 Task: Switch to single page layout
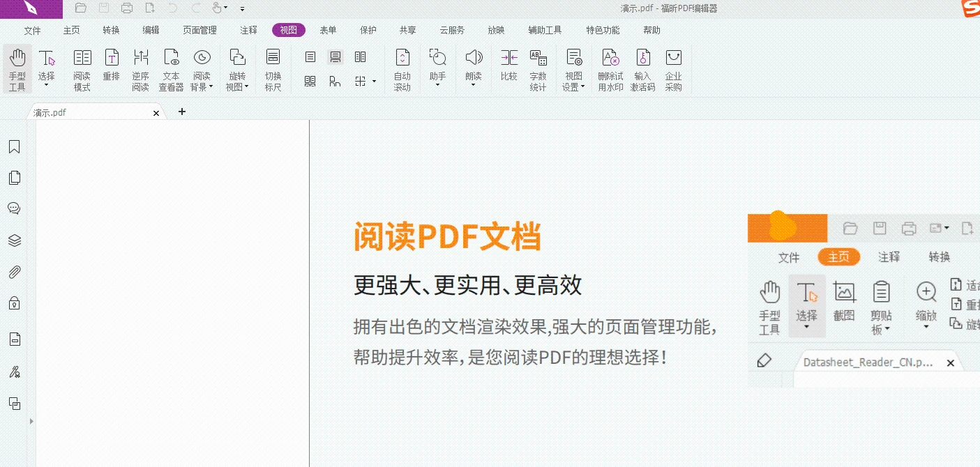pyautogui.click(x=310, y=57)
